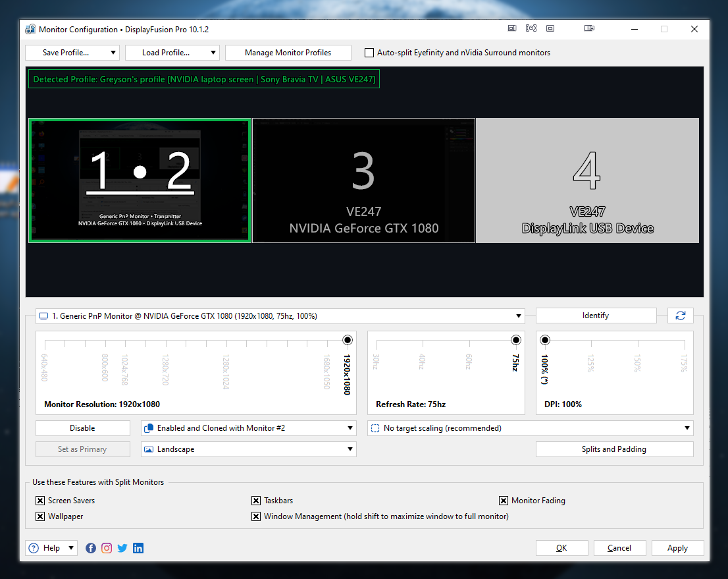Open the Help dropdown arrow
Screen dimensions: 728x579
[x=71, y=548]
